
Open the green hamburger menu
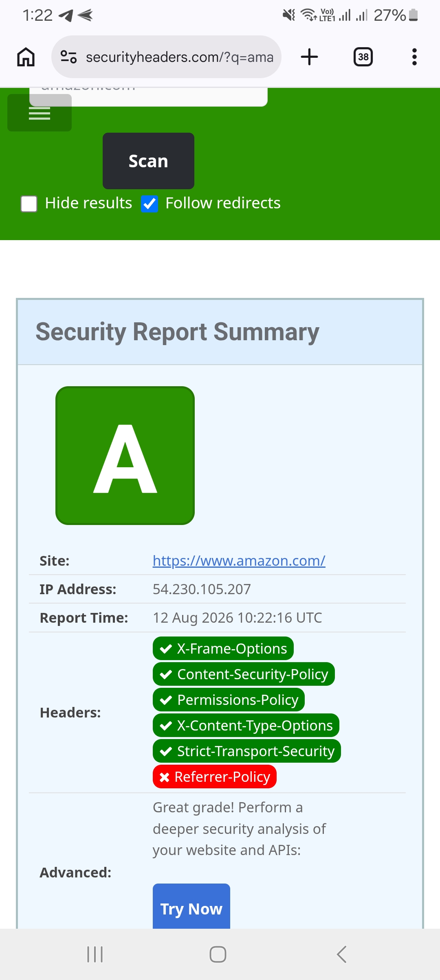(x=40, y=113)
